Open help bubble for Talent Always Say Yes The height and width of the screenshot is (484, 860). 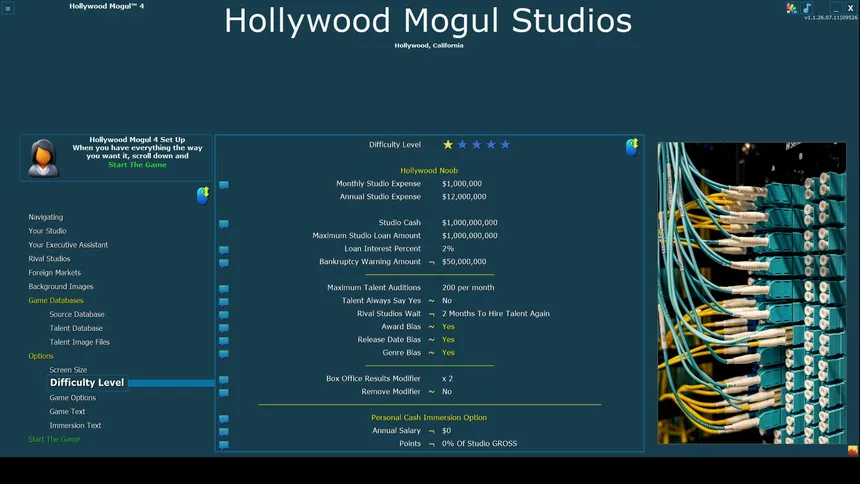pos(224,302)
